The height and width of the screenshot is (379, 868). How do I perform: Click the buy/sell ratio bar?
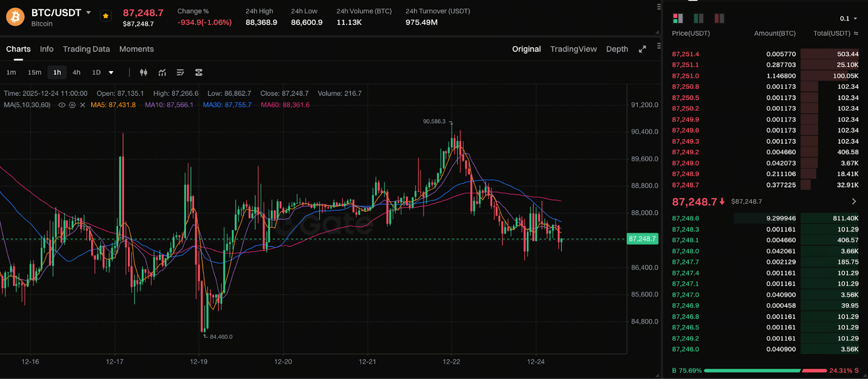pyautogui.click(x=765, y=371)
